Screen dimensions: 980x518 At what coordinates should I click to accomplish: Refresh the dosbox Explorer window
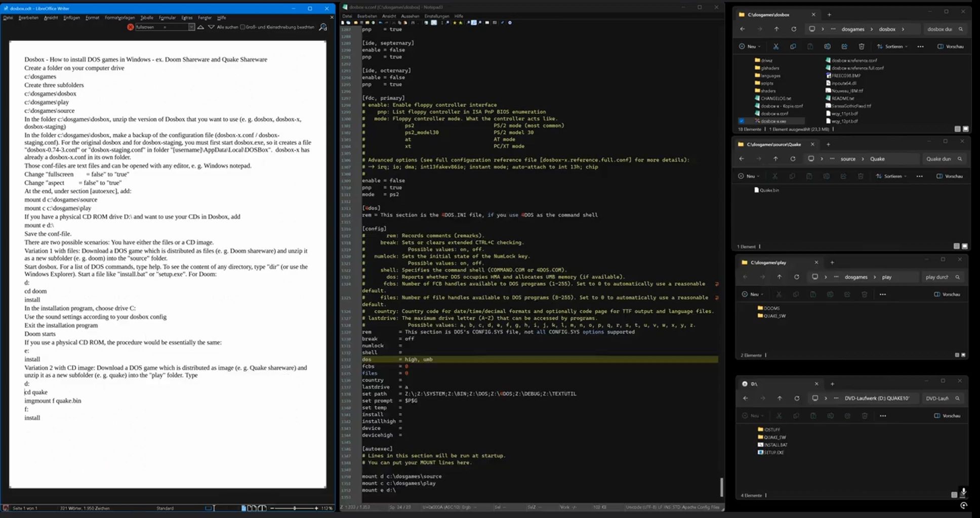tap(794, 29)
